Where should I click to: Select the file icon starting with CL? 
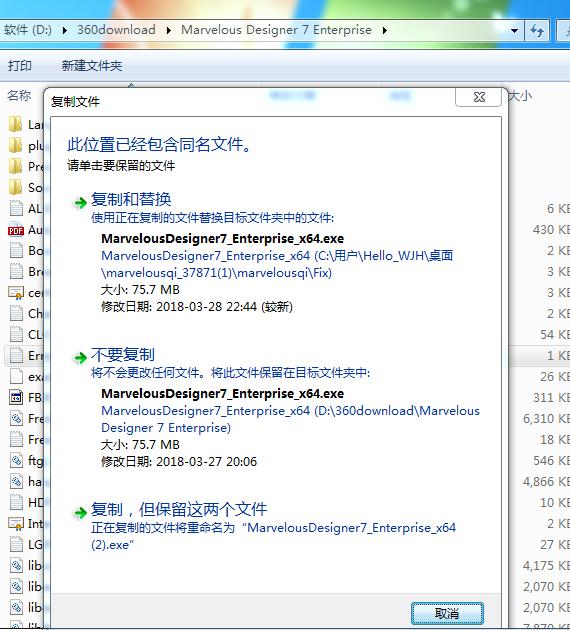pos(16,334)
